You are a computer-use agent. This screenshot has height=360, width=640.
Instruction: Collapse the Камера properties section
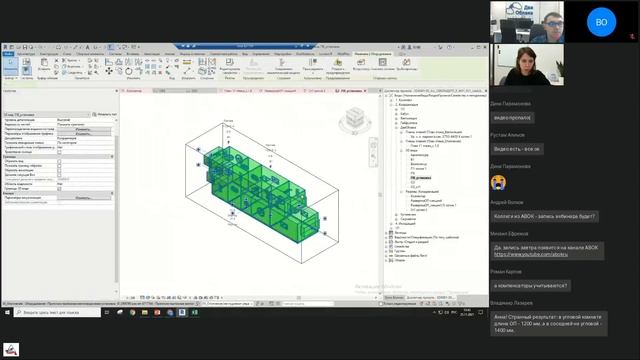[112, 193]
